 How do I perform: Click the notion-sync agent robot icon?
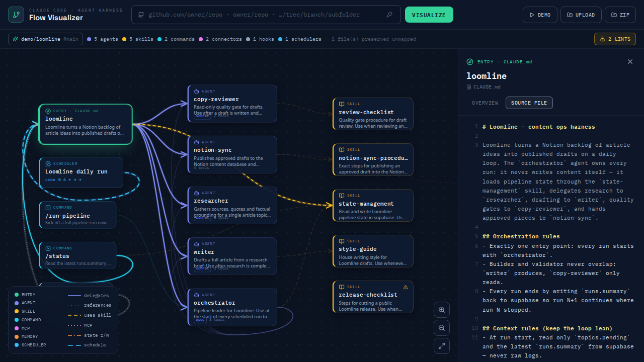pyautogui.click(x=197, y=142)
